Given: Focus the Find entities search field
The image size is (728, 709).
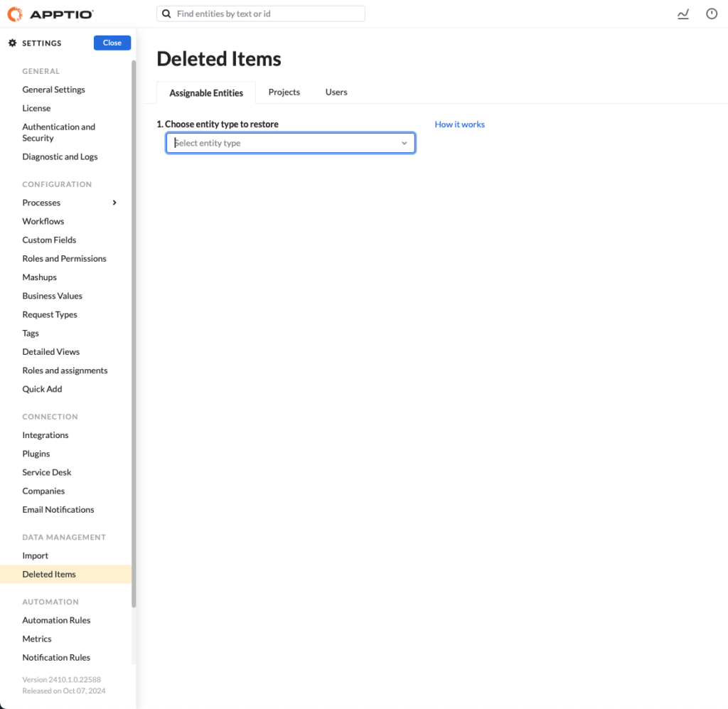Looking at the screenshot, I should click(261, 14).
